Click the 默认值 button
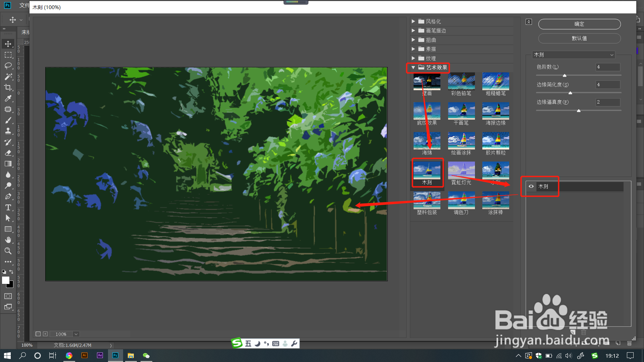 pos(579,39)
